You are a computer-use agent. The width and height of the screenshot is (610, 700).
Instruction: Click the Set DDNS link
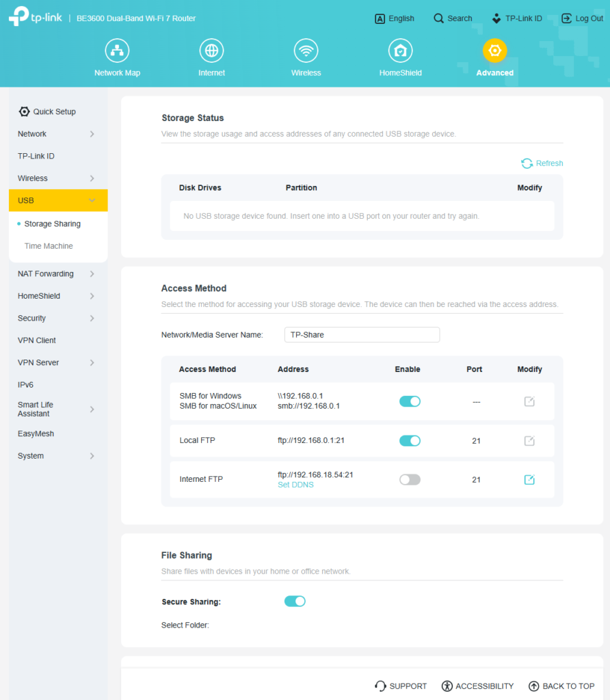tap(295, 485)
